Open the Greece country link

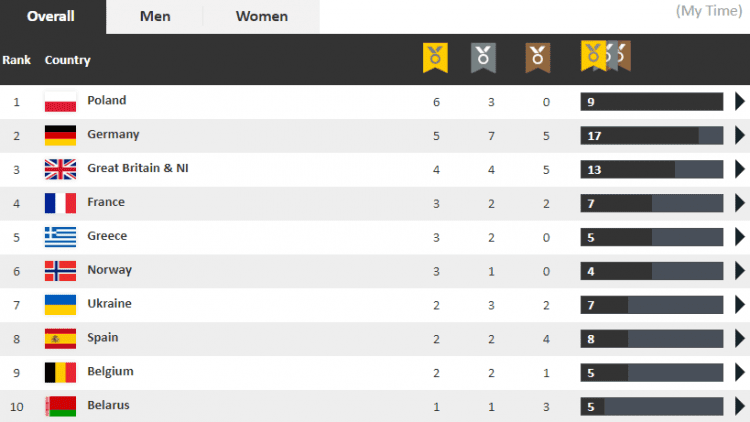107,236
